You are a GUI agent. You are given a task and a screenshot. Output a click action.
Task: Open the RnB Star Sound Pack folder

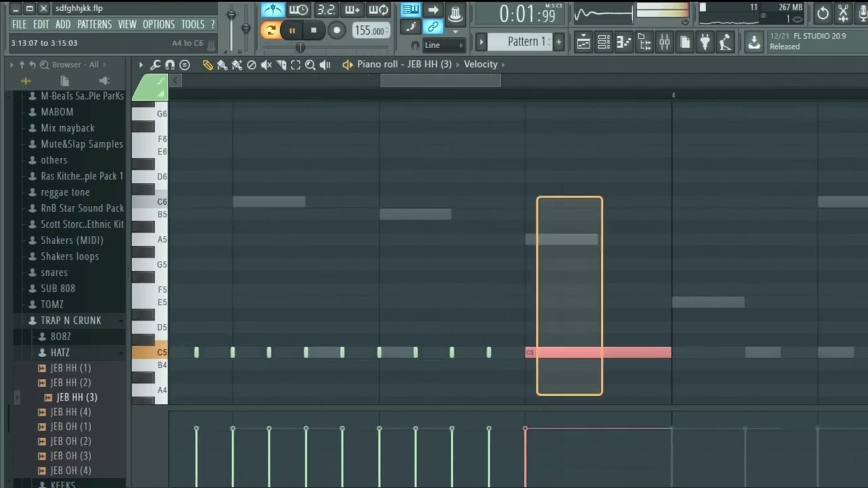82,208
